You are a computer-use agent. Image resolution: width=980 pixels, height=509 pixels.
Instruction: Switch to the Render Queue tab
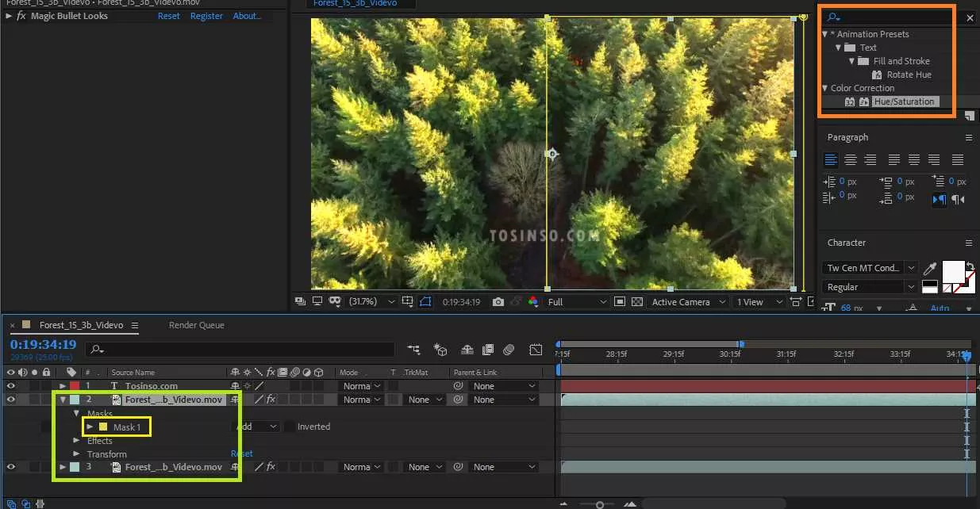[x=196, y=325]
